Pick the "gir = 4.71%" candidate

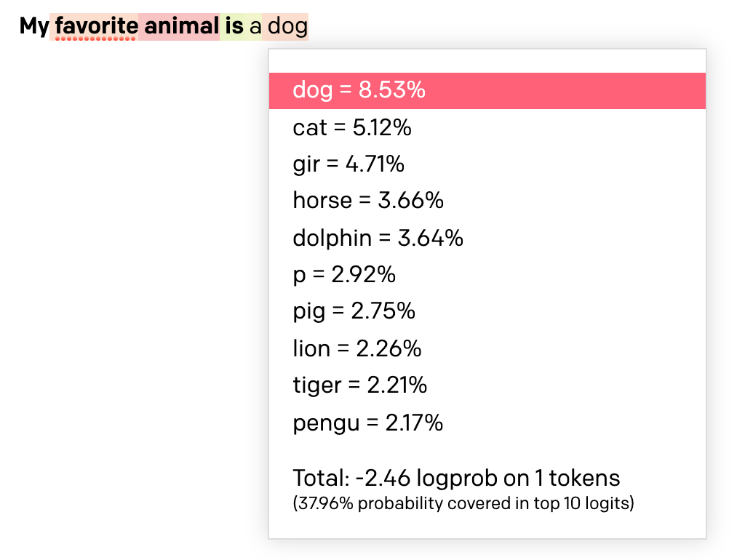pos(348,164)
